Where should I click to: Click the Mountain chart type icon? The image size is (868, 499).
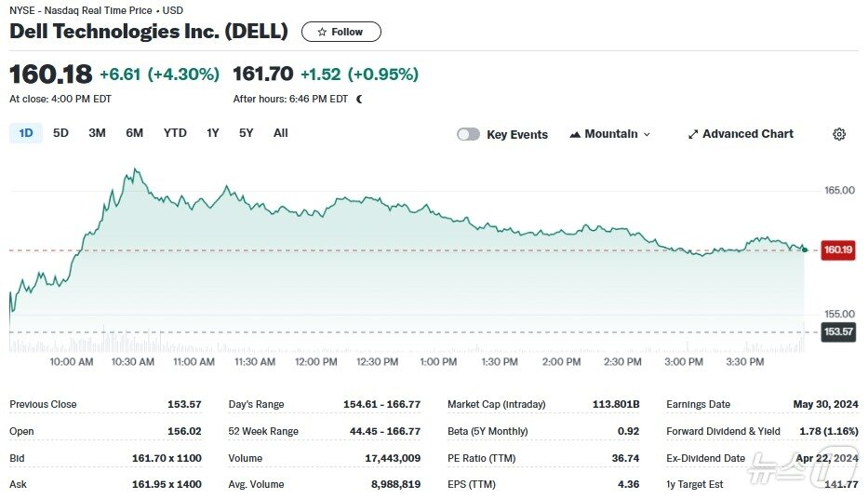(x=575, y=134)
